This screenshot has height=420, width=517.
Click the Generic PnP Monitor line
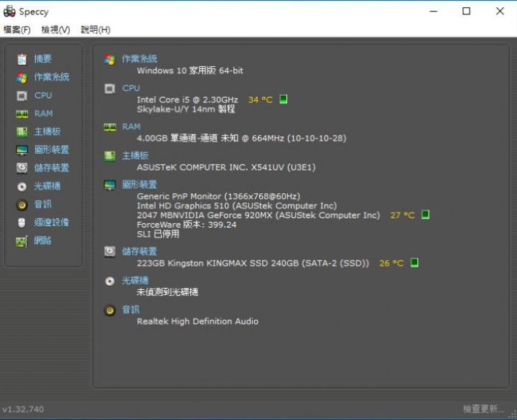point(218,196)
